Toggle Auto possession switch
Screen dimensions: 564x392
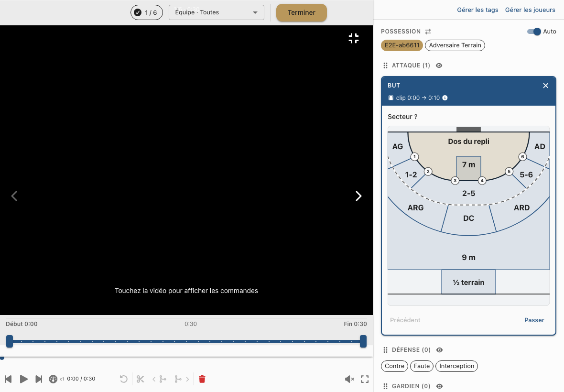coord(534,32)
